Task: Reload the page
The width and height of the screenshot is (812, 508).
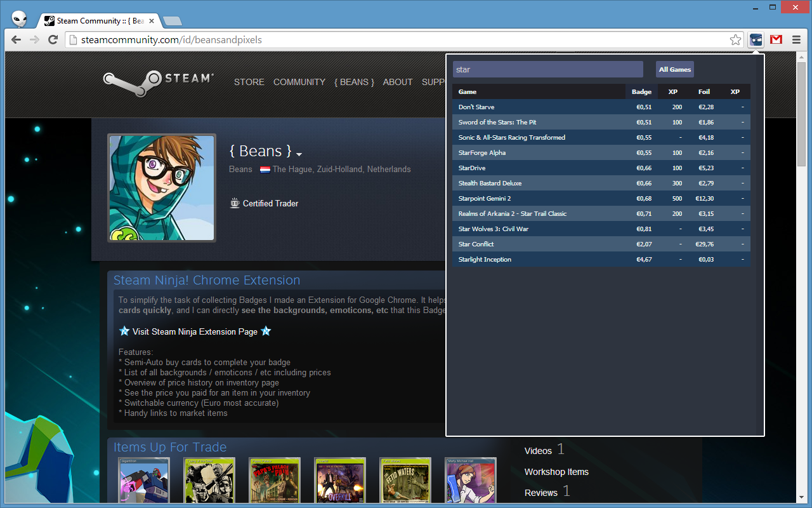Action: coord(53,40)
